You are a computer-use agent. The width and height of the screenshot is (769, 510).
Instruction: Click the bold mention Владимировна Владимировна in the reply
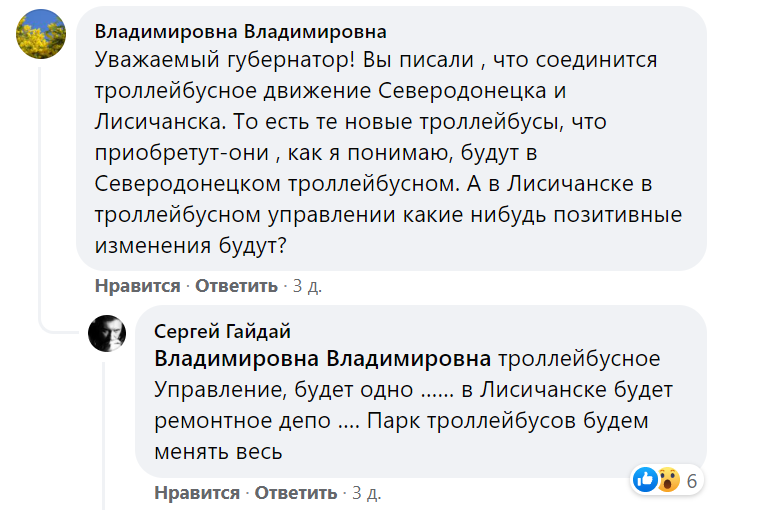pyautogui.click(x=323, y=359)
